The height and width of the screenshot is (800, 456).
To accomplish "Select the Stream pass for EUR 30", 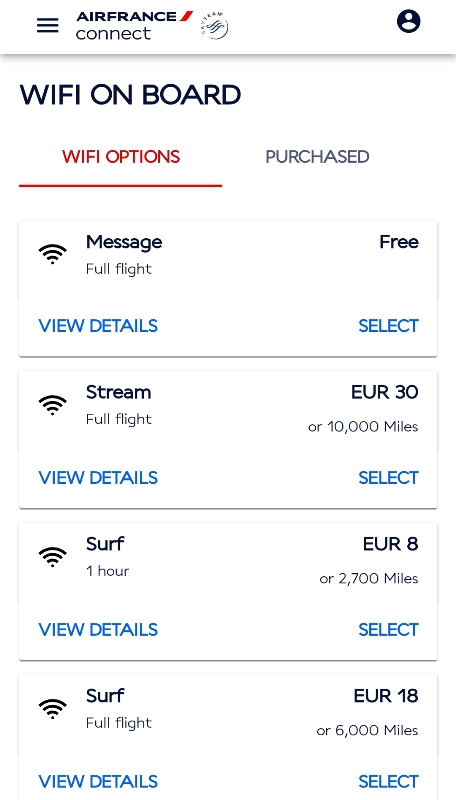I will point(388,478).
